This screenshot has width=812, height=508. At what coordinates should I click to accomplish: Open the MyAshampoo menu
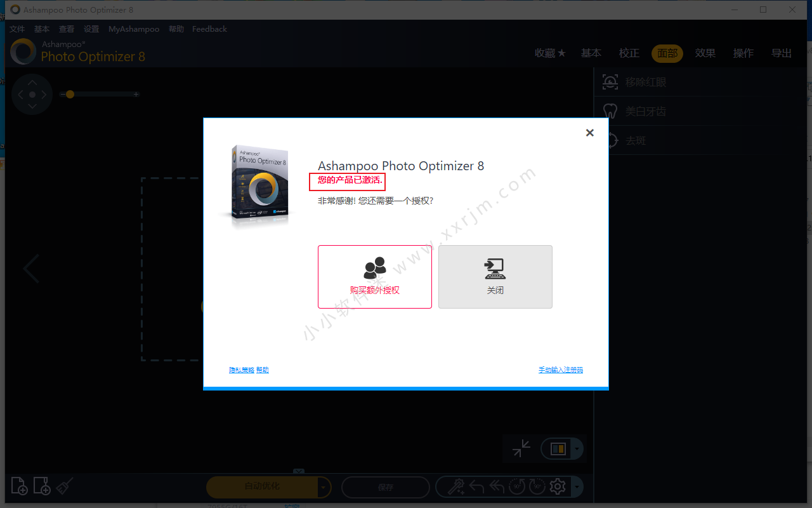[134, 29]
